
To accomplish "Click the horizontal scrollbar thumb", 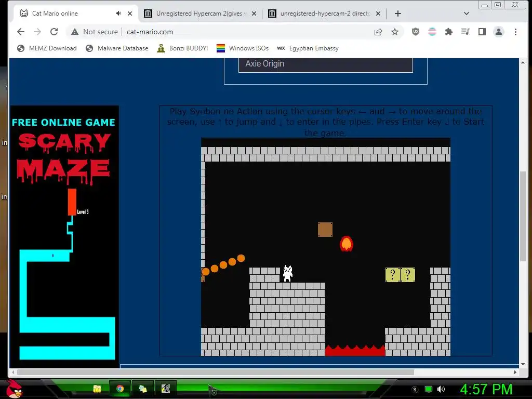I will pyautogui.click(x=216, y=372).
